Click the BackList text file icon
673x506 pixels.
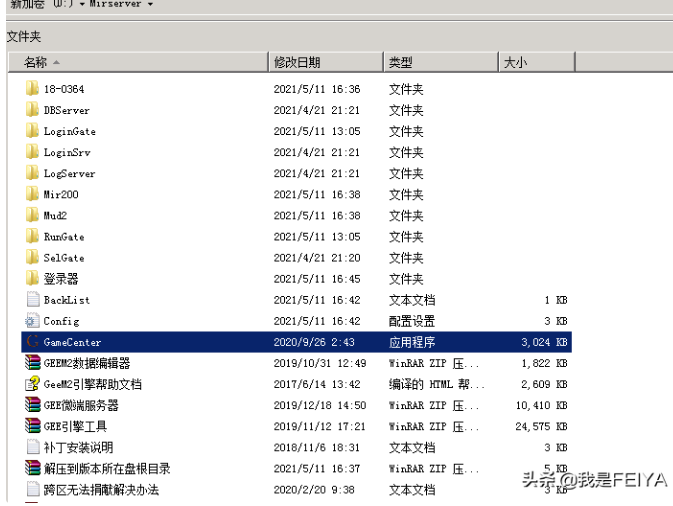pyautogui.click(x=33, y=299)
